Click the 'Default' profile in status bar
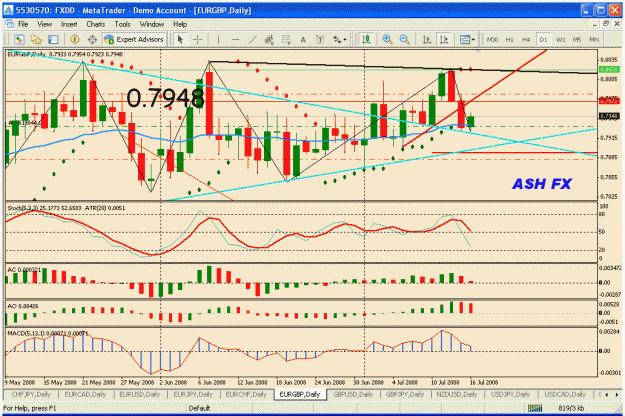The image size is (625, 416). point(199,408)
